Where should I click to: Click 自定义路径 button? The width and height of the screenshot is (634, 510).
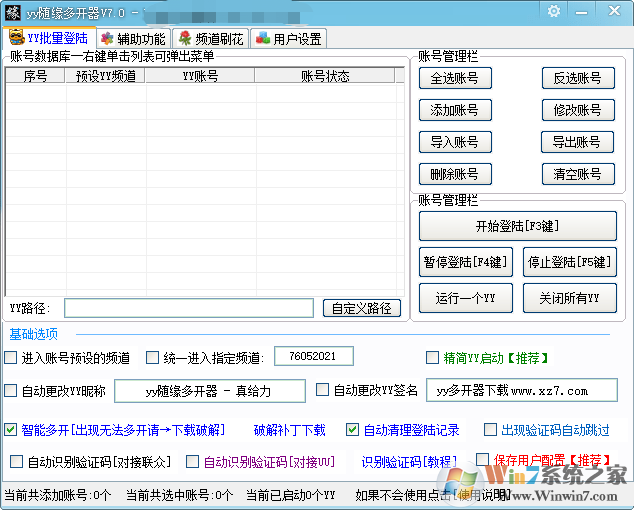coord(362,308)
